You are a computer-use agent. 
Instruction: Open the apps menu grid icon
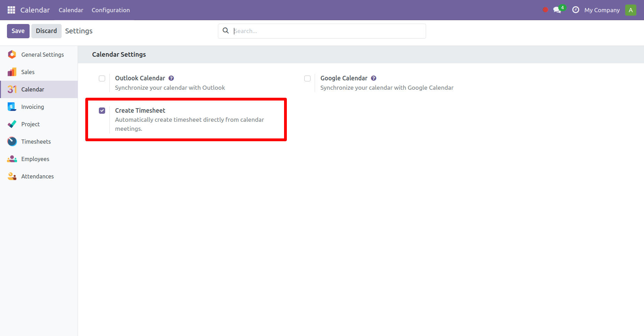coord(11,10)
